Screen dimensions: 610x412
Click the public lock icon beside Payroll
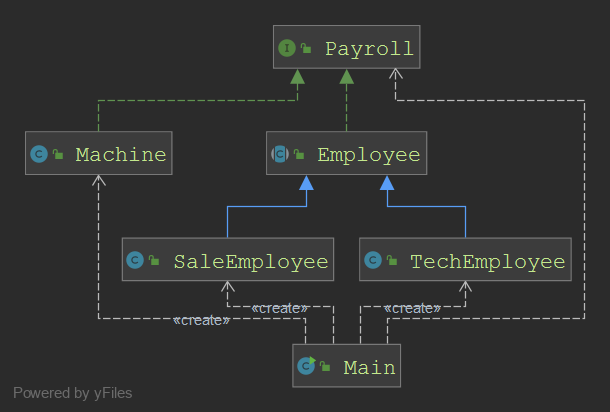click(306, 48)
